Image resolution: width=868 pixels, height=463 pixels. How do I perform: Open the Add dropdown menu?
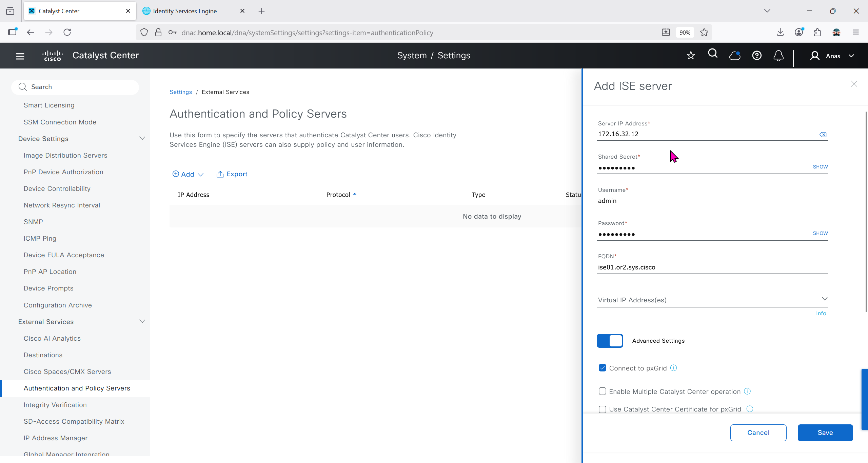[188, 174]
